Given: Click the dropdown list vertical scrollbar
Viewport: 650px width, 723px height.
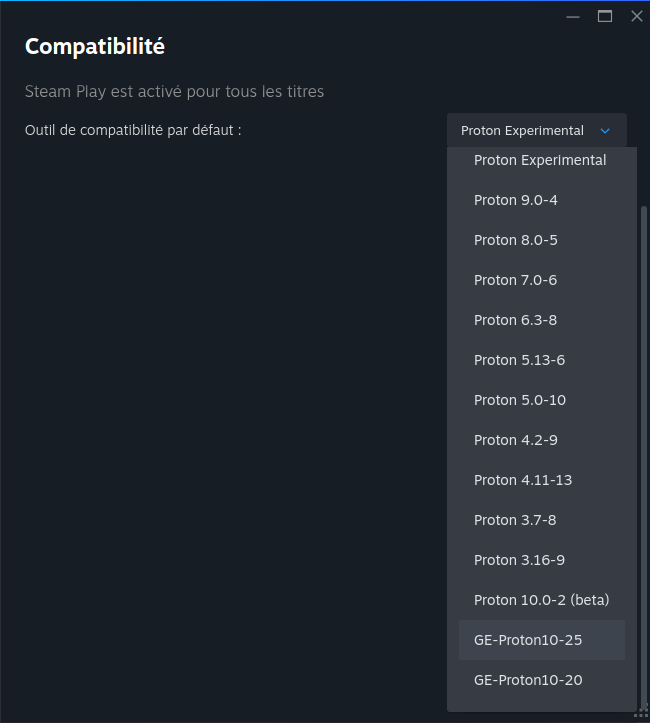Looking at the screenshot, I should click(x=644, y=450).
